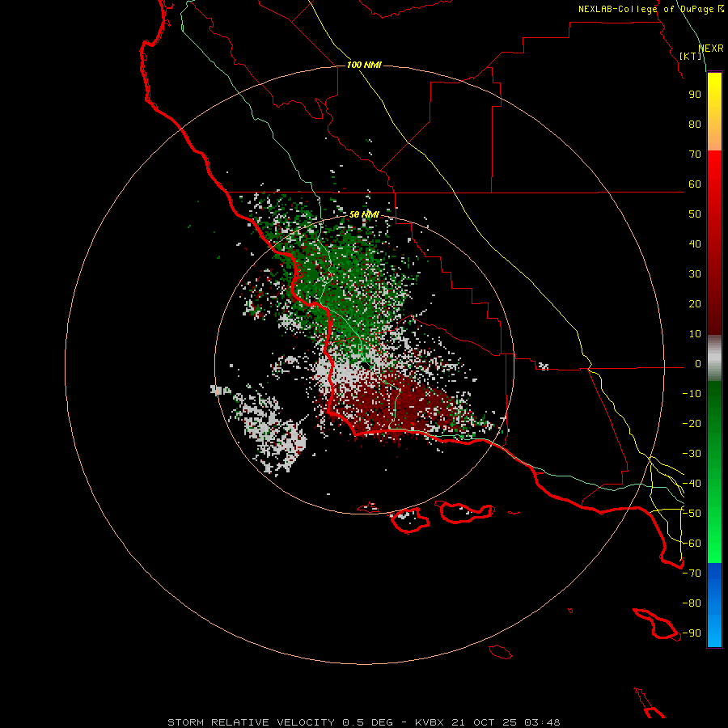Click the blue bottom segment of the color bar
The width and height of the screenshot is (728, 728).
(x=714, y=605)
